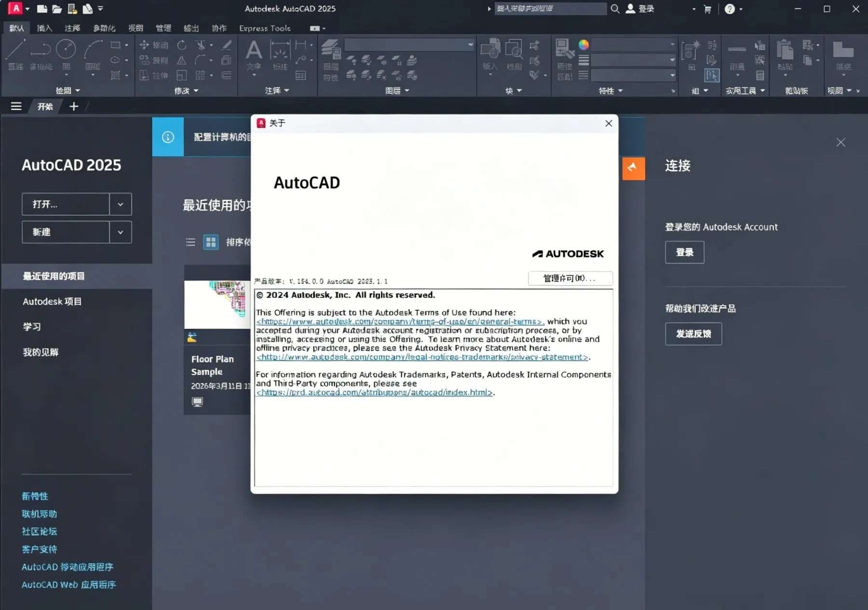Viewport: 868px width, 610px height.
Task: Switch to grid view of recent files
Action: (211, 242)
